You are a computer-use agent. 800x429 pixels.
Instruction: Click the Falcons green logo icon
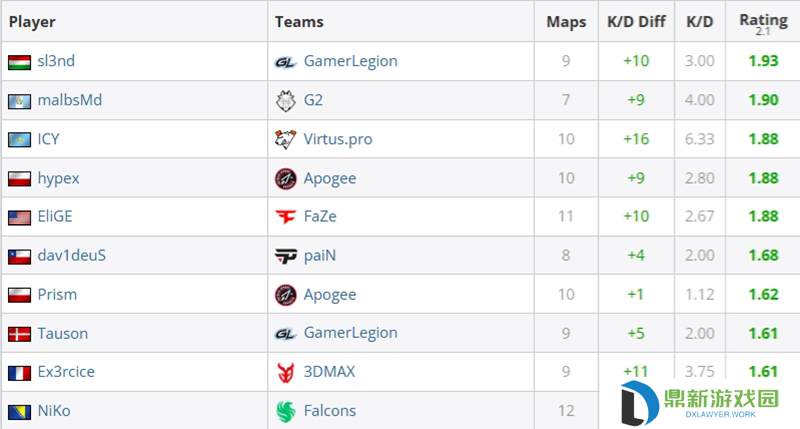[x=285, y=411]
